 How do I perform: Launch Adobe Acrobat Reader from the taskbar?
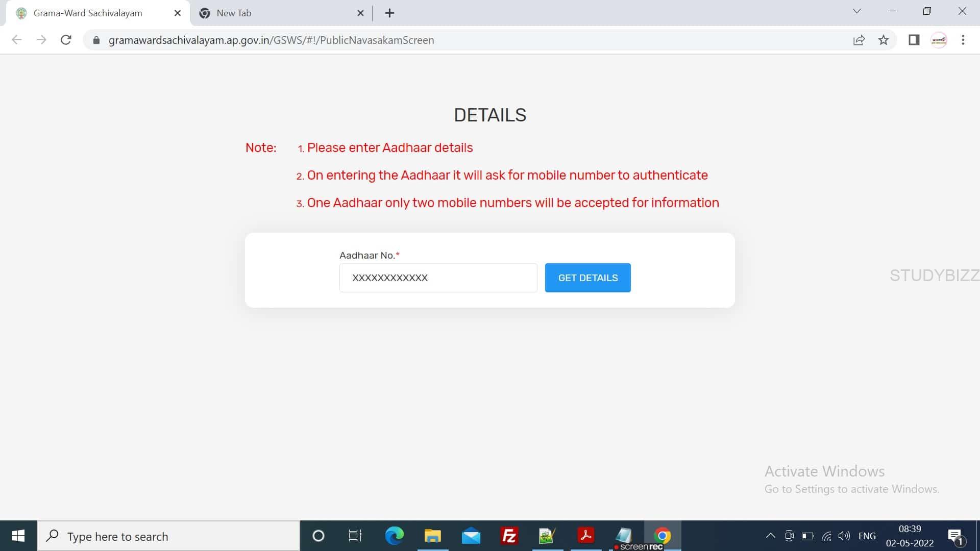pyautogui.click(x=586, y=536)
